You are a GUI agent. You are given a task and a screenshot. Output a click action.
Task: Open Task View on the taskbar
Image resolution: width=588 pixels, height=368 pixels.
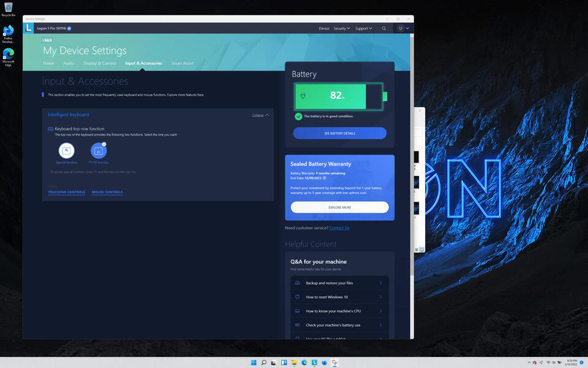(x=274, y=362)
